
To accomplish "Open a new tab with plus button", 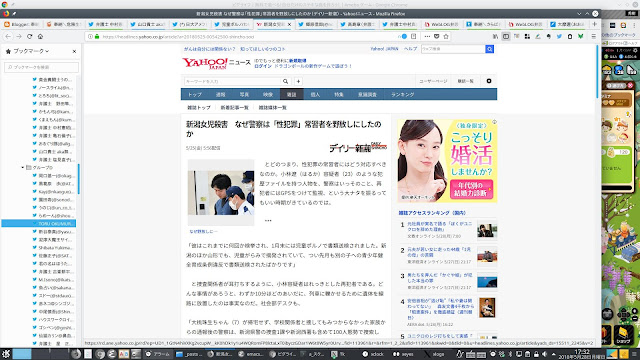I will click(594, 24).
